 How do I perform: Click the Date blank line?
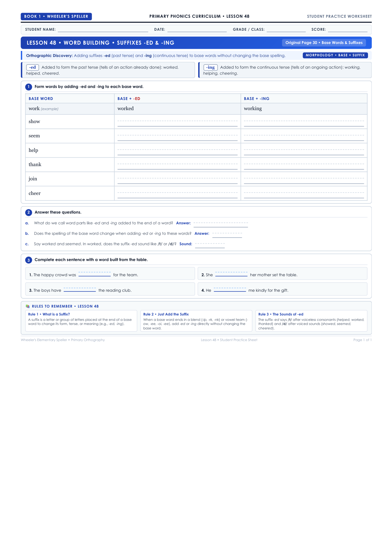pos(197,30)
